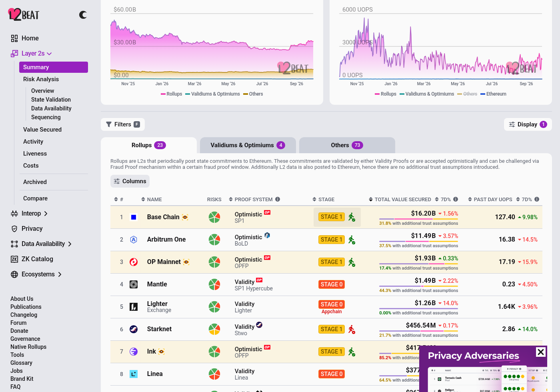
Task: Sort by Total Value Secured
Action: pos(400,200)
